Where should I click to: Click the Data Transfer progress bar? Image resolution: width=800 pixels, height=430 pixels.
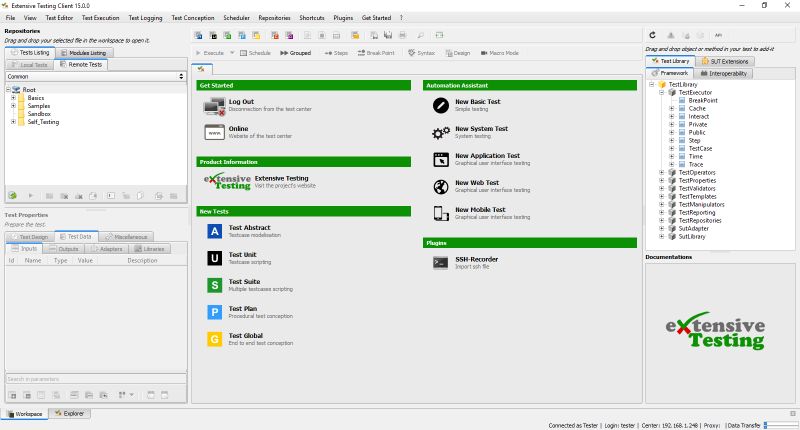pyautogui.click(x=780, y=425)
